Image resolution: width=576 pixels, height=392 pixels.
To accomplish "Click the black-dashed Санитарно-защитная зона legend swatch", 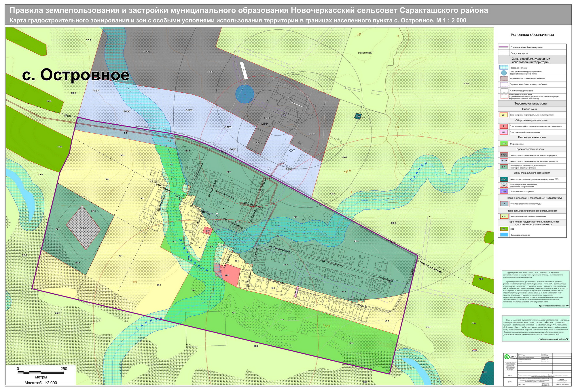I will (504, 91).
